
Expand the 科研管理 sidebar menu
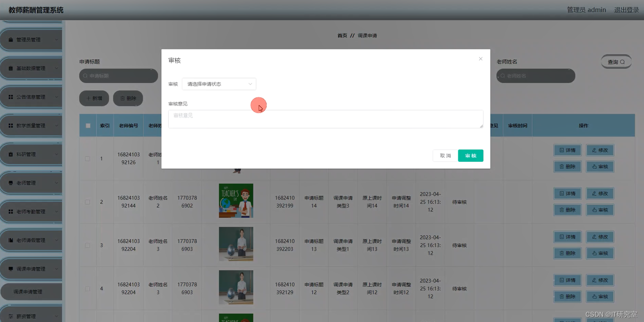click(31, 154)
